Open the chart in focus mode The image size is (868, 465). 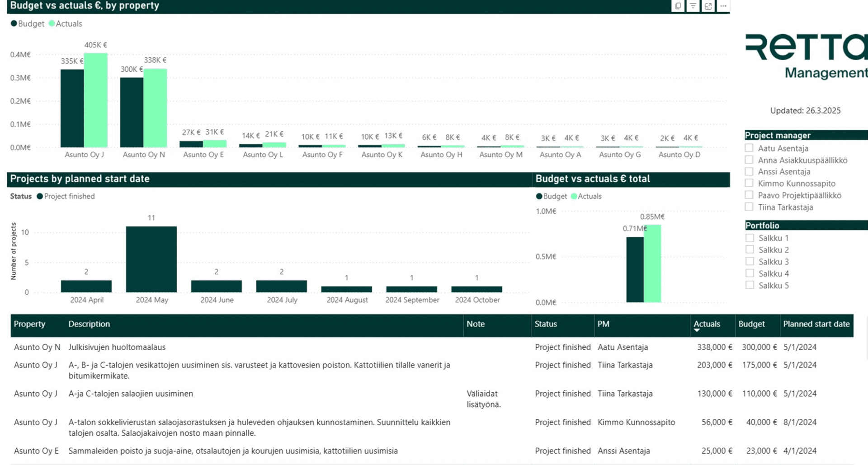point(708,6)
